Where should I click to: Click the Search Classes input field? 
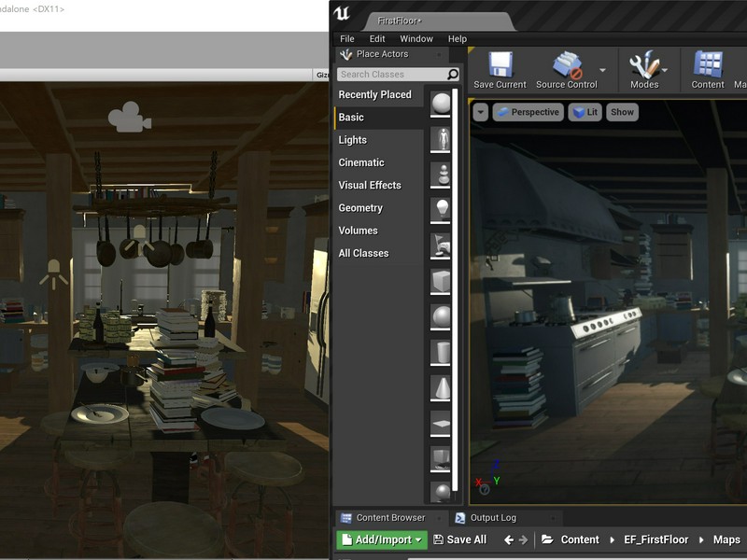click(399, 75)
